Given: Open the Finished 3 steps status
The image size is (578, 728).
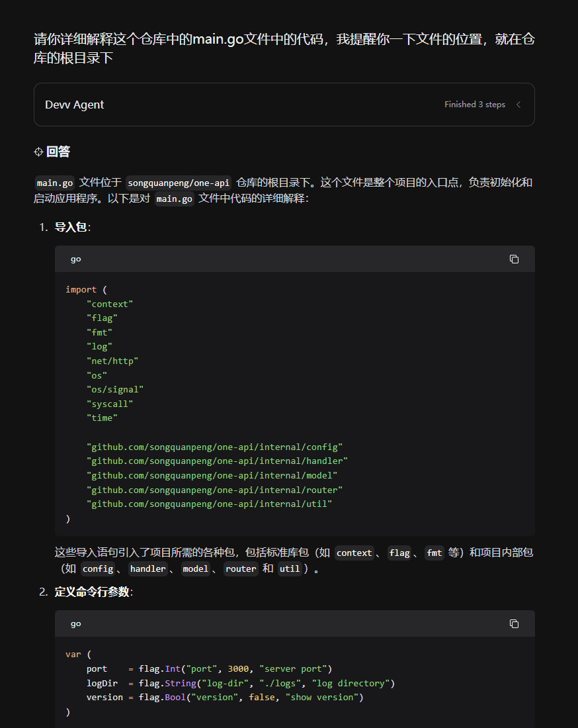Looking at the screenshot, I should 474,105.
